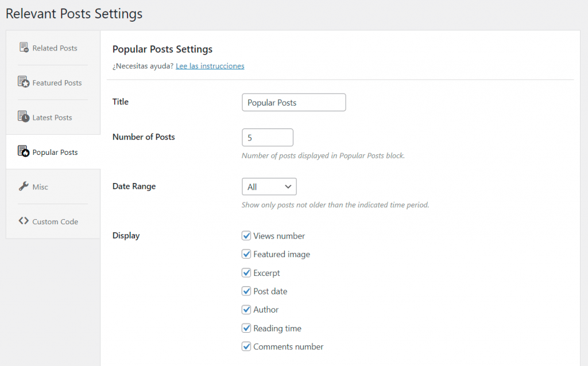Uncheck the Views number checkbox
This screenshot has width=588, height=366.
(246, 236)
